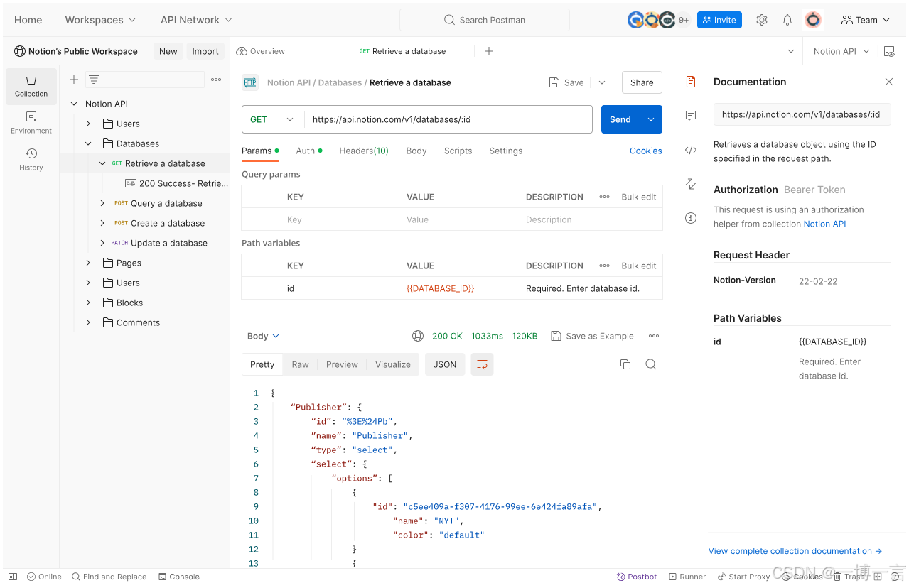Click the Search Postman field
Viewport: 909px width, 588px height.
485,20
